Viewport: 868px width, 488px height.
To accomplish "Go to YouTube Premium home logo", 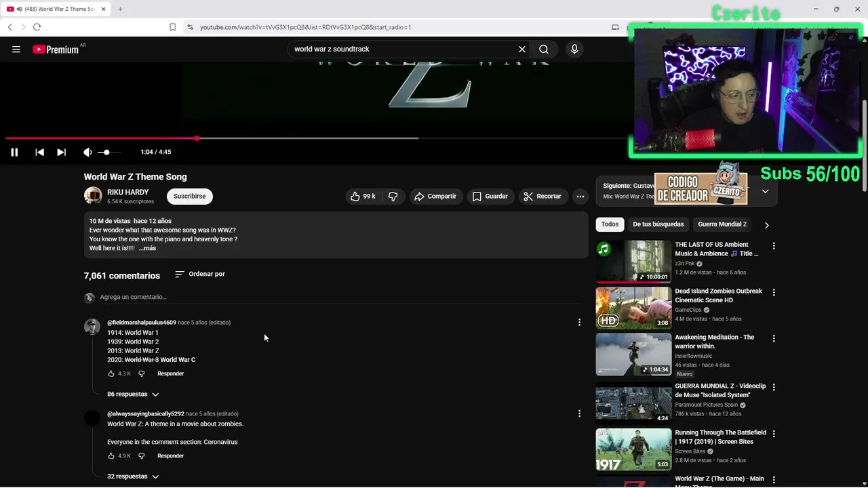I will tap(56, 49).
